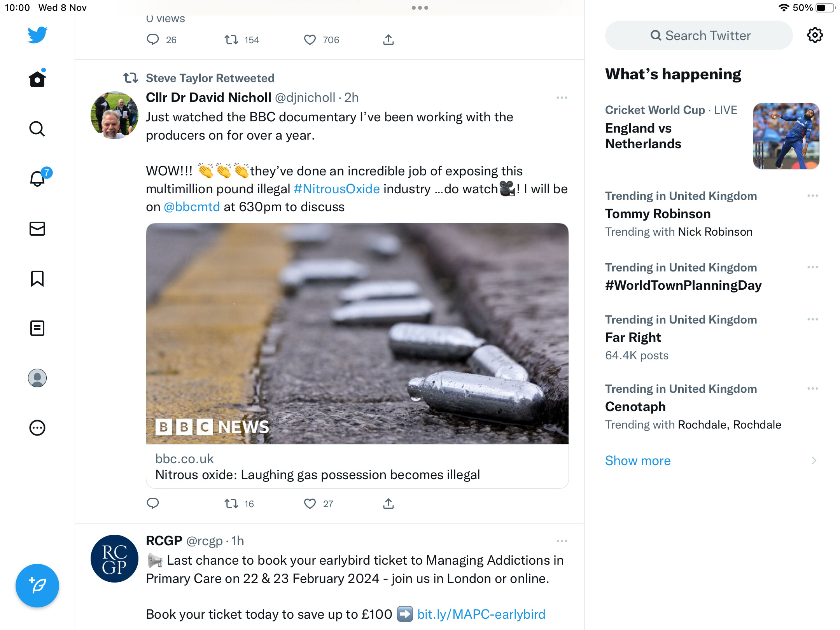This screenshot has width=840, height=630.
Task: Open the BBC News nitrous oxide image
Action: (357, 334)
